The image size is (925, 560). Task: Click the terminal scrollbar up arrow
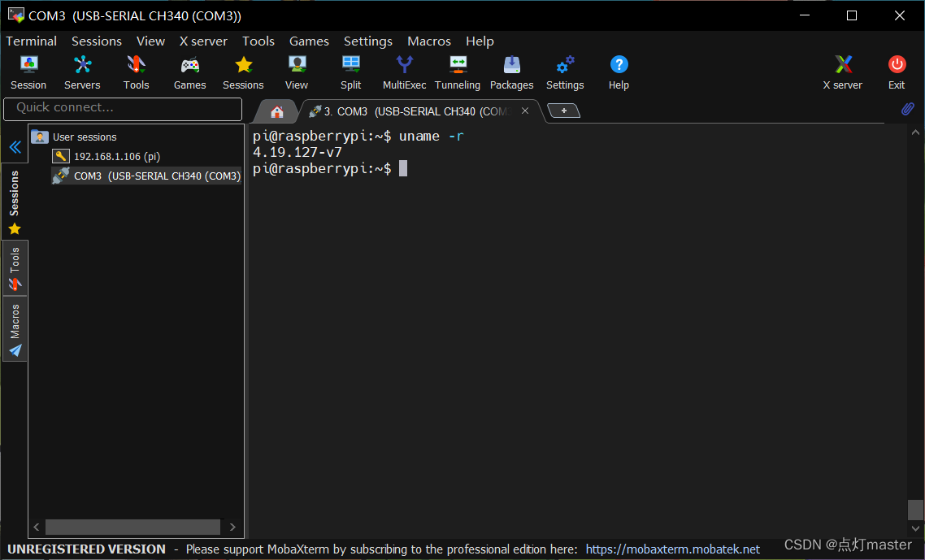point(915,132)
